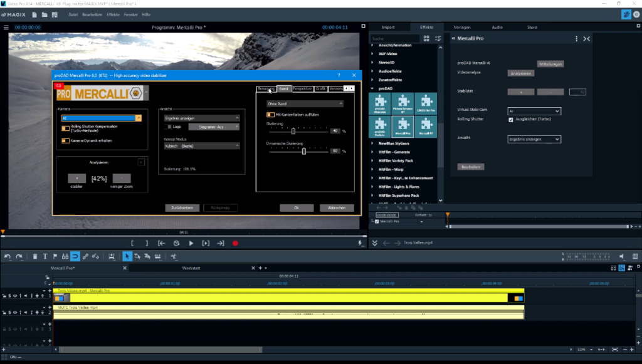The height and width of the screenshot is (364, 642).
Task: Toggle the Mercalli Pro effect checkbox in keyframe panel
Action: coord(377,221)
